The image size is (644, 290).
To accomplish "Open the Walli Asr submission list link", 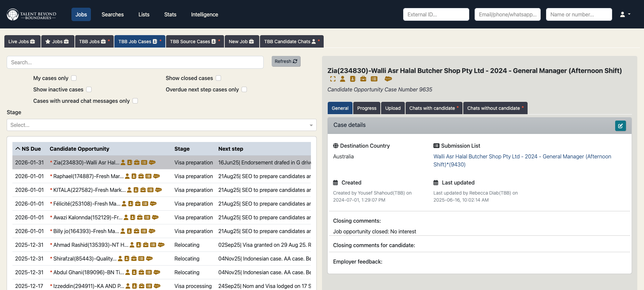I will point(522,157).
